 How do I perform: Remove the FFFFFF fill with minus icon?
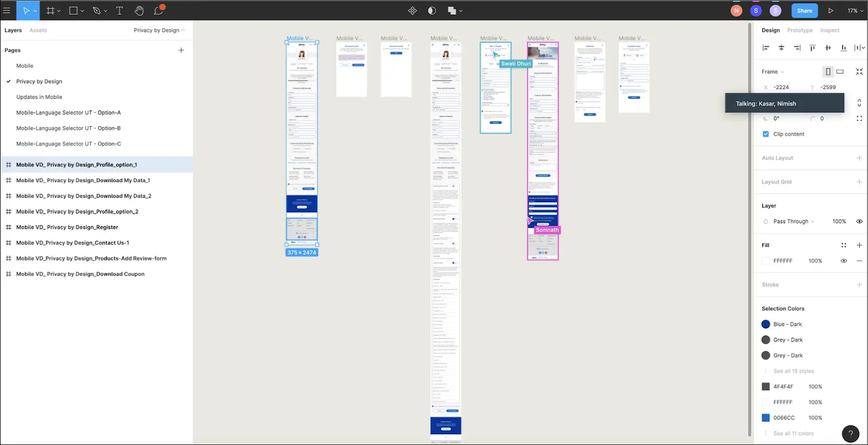click(859, 261)
